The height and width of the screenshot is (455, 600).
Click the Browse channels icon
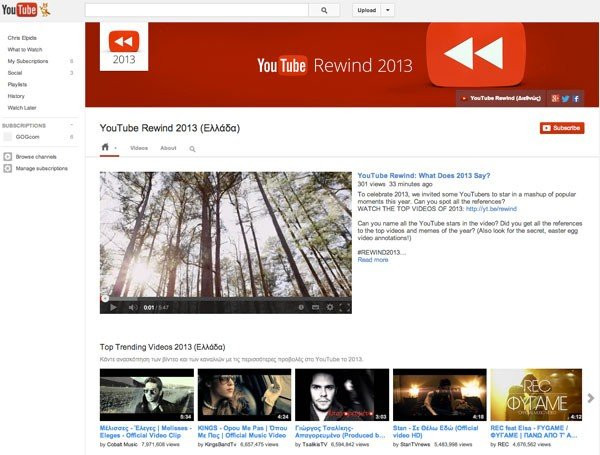tap(7, 157)
